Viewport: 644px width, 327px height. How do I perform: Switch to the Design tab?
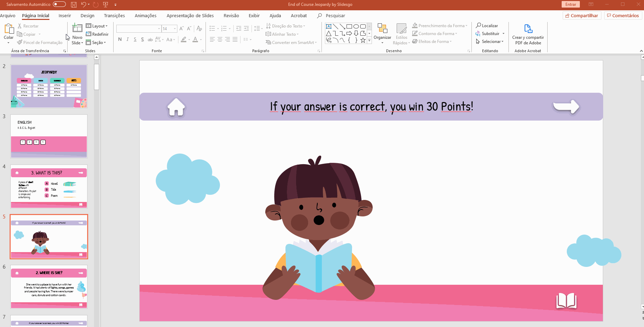[87, 15]
